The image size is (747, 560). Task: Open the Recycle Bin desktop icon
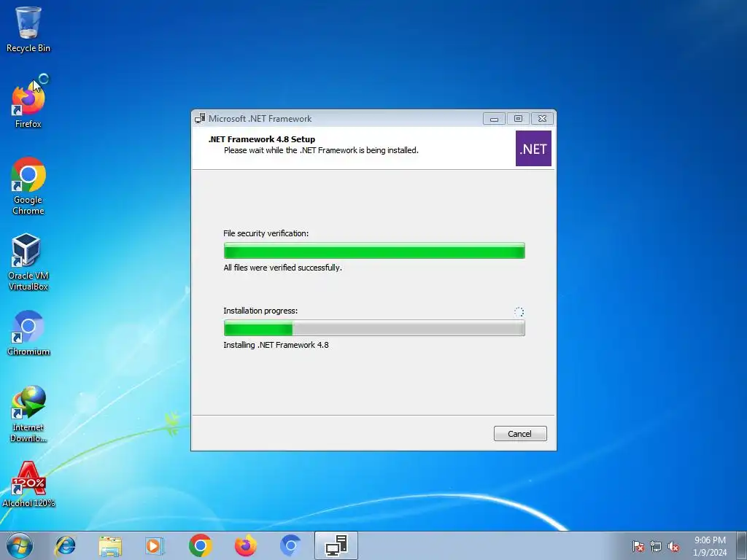pyautogui.click(x=28, y=28)
